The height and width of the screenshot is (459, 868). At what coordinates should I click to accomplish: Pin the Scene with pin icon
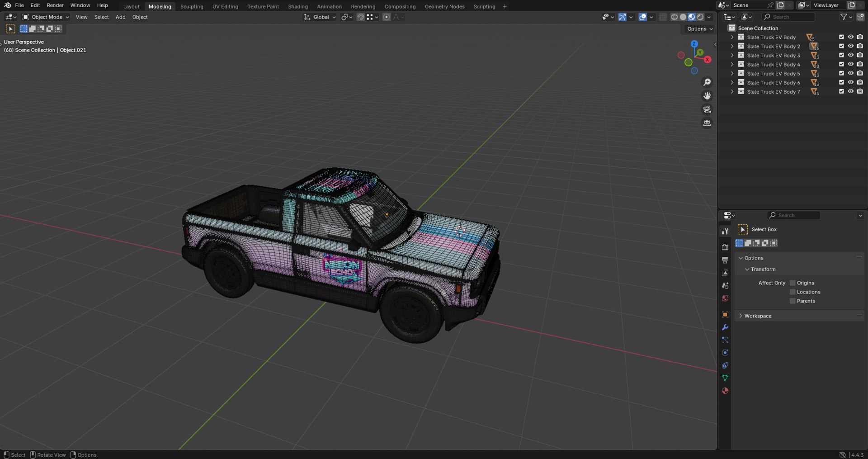[770, 5]
